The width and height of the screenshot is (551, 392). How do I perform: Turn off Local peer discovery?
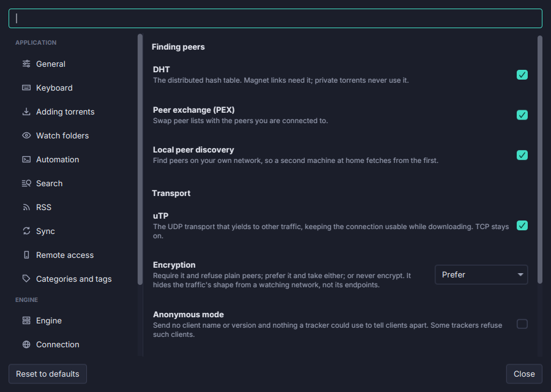pos(522,155)
